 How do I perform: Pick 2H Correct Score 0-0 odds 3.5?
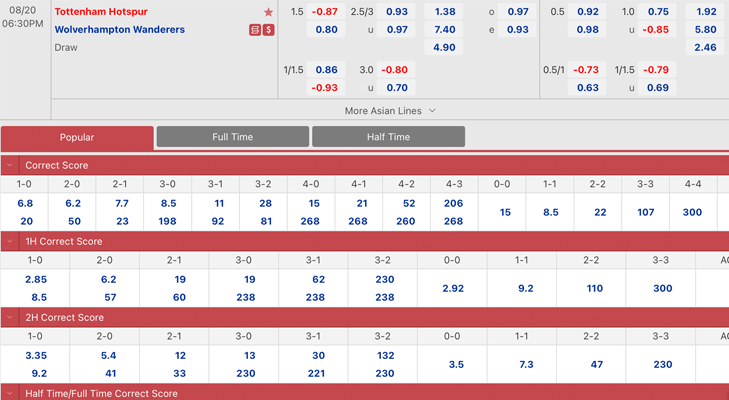tap(456, 365)
